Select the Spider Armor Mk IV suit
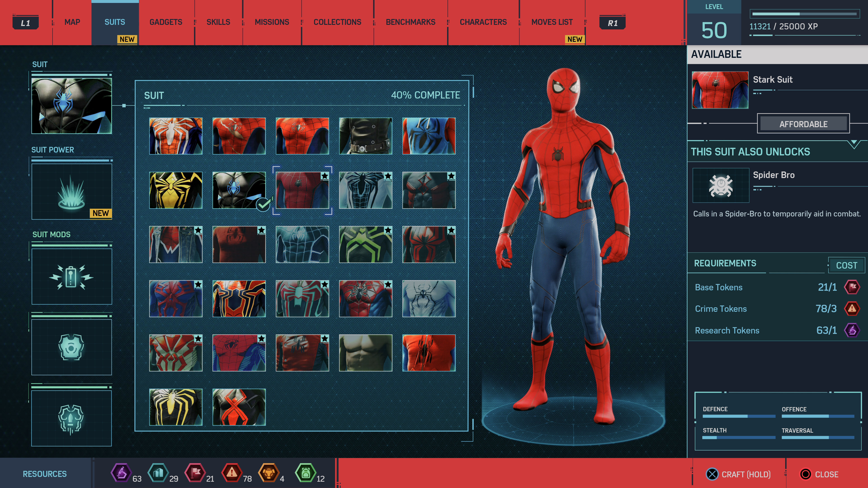Image resolution: width=868 pixels, height=488 pixels. [x=366, y=299]
